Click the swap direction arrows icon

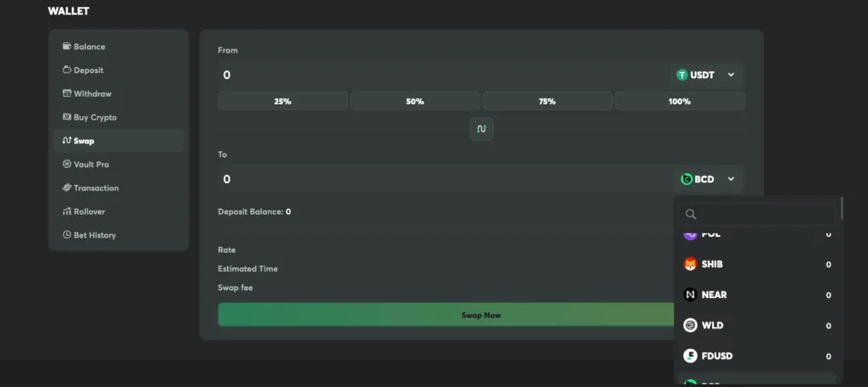[481, 129]
